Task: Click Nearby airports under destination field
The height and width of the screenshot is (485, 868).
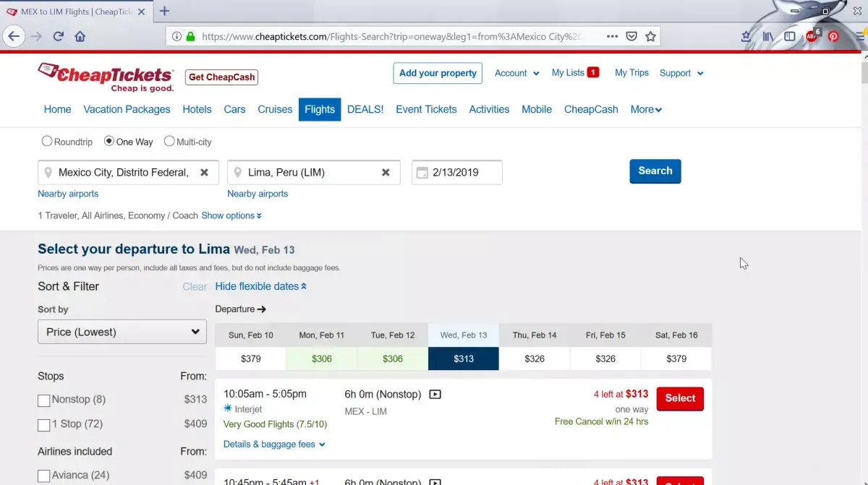Action: pos(258,194)
